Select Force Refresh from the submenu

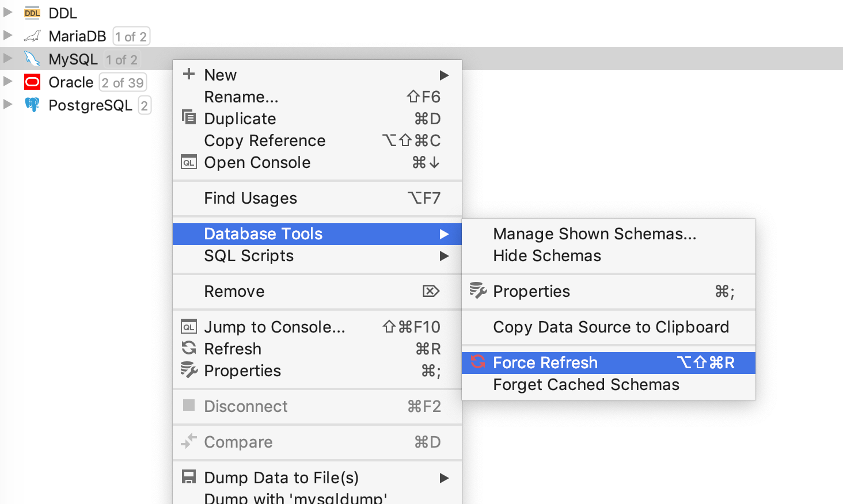pyautogui.click(x=545, y=362)
